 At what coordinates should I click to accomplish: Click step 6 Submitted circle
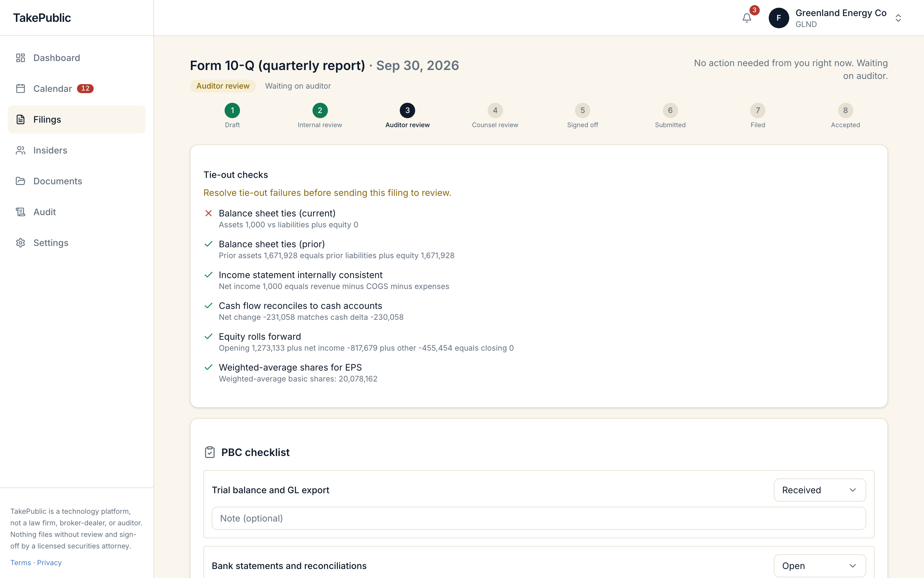(x=670, y=110)
